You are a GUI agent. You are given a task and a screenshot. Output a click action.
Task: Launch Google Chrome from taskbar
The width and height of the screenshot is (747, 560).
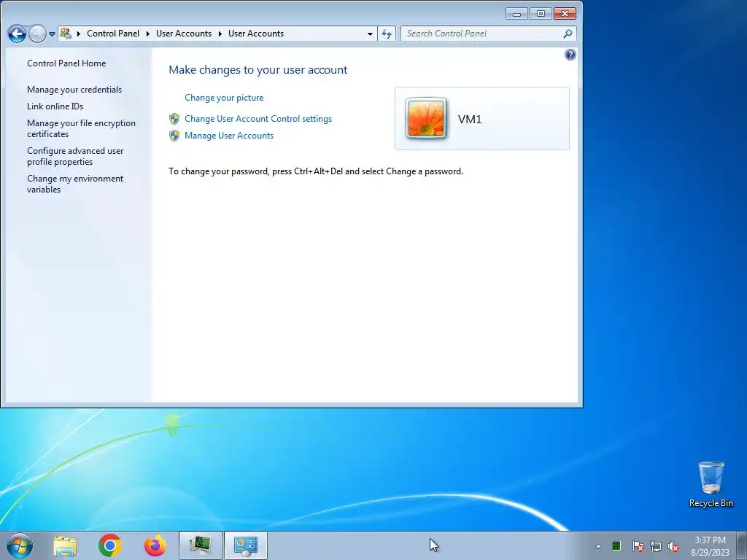click(110, 545)
